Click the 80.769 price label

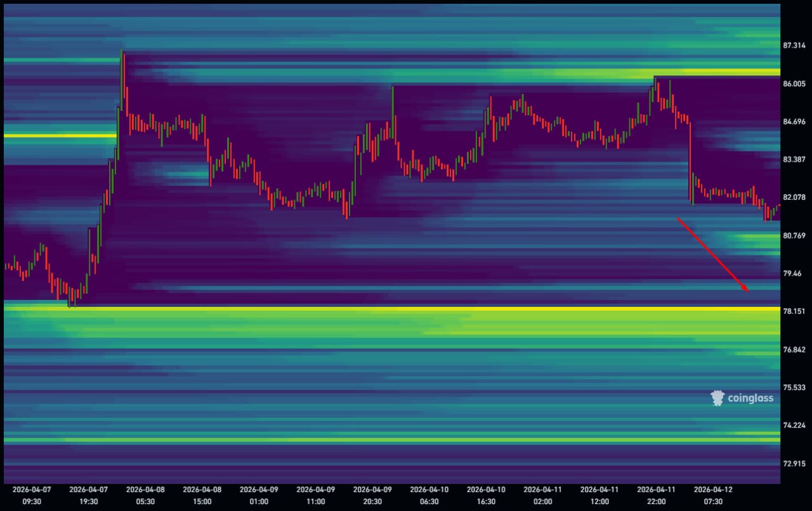[794, 236]
